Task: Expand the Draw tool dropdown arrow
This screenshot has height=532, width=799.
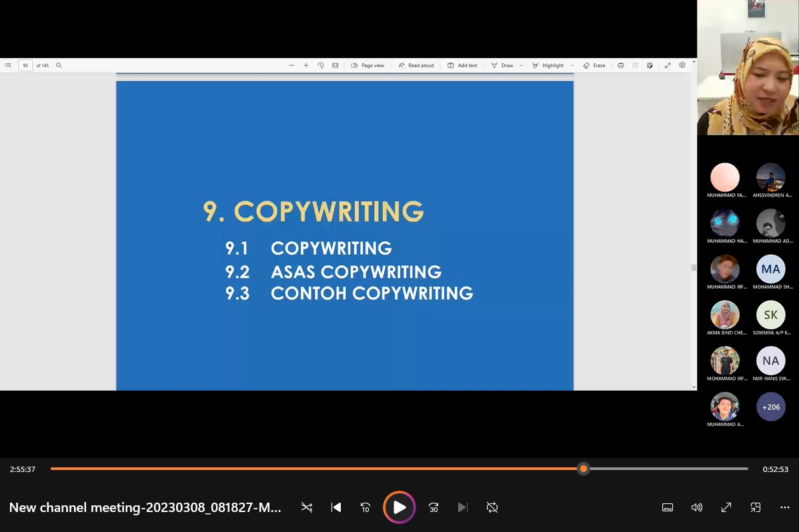Action: pos(522,66)
